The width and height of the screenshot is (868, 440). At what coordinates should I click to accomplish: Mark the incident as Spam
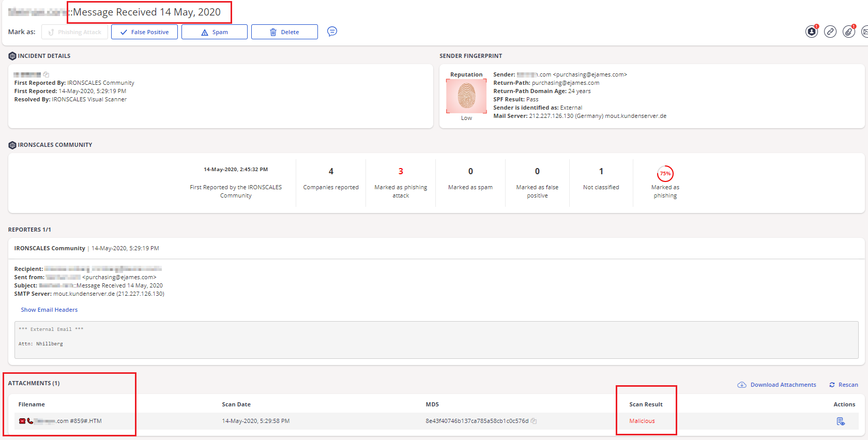pyautogui.click(x=215, y=32)
